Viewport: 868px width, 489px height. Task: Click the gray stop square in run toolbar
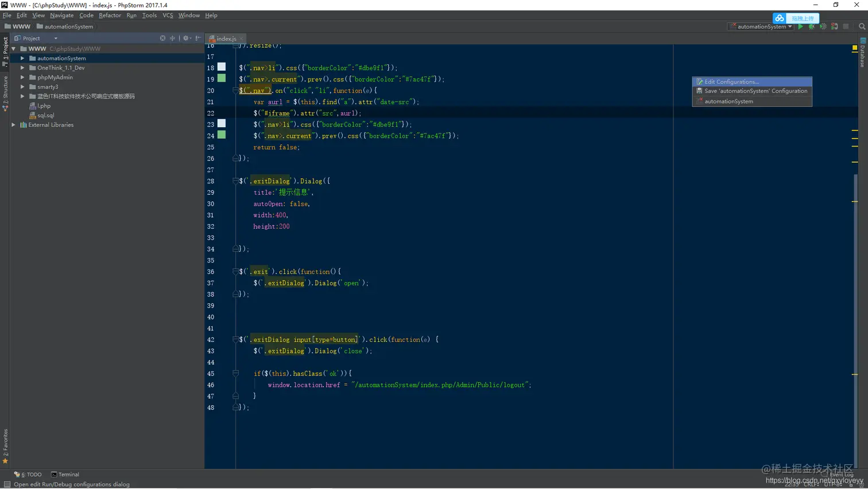click(846, 26)
